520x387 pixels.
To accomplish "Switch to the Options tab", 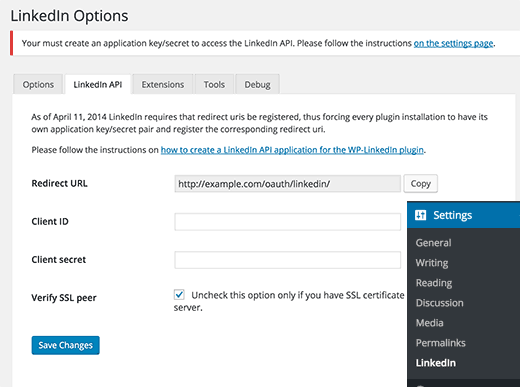I will 38,84.
